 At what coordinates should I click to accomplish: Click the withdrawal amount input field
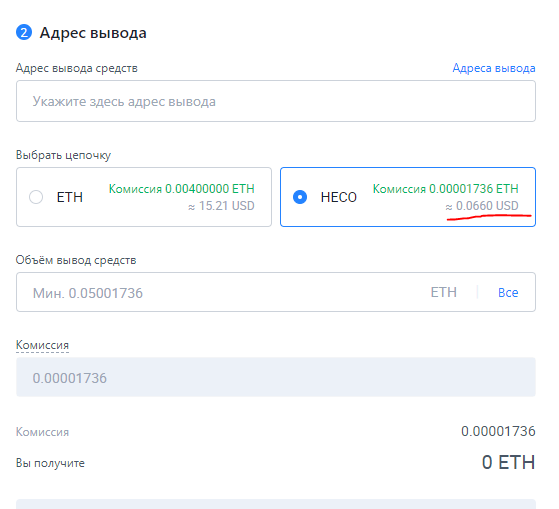point(276,292)
